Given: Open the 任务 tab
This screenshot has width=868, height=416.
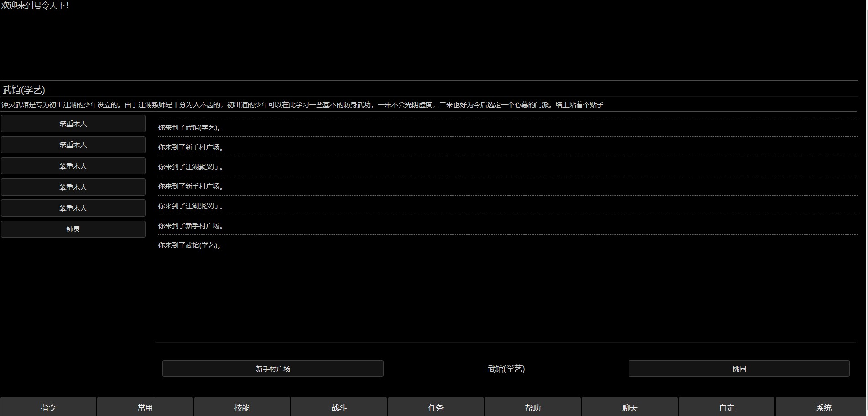Looking at the screenshot, I should [x=436, y=407].
